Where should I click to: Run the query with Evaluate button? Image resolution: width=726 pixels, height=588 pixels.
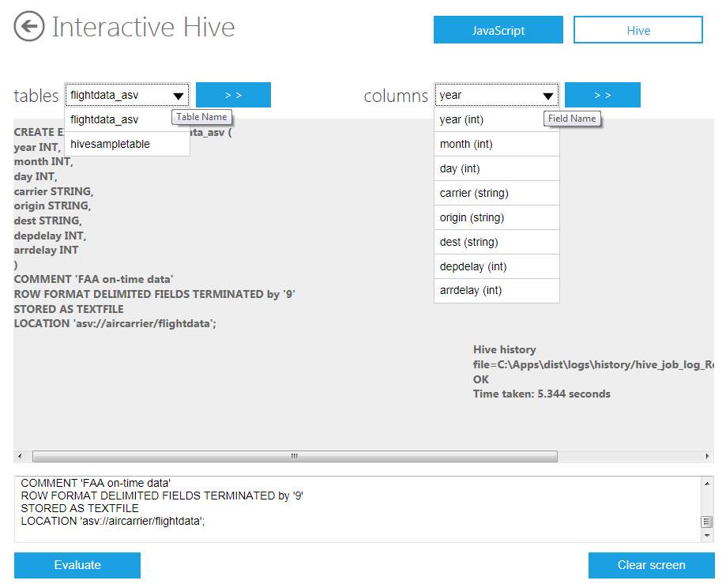[x=77, y=565]
